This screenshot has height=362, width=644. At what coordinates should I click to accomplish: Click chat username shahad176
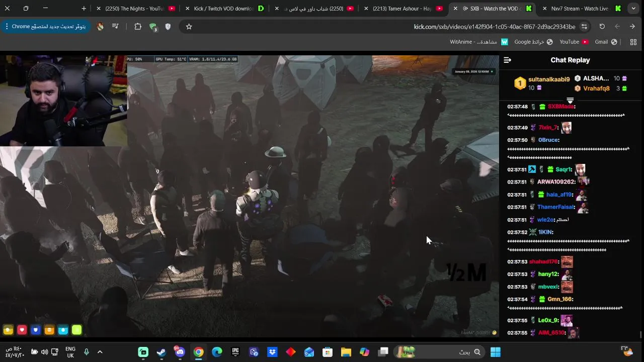click(x=543, y=262)
